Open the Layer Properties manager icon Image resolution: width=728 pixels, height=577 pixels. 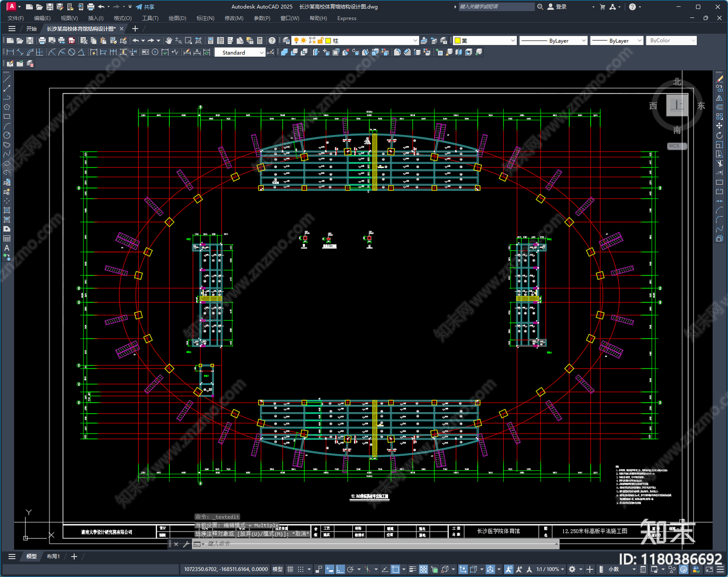286,40
